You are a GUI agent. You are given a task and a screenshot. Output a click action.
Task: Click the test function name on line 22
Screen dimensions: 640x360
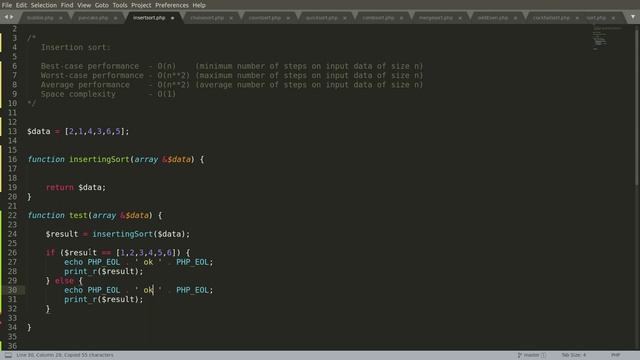(x=78, y=215)
